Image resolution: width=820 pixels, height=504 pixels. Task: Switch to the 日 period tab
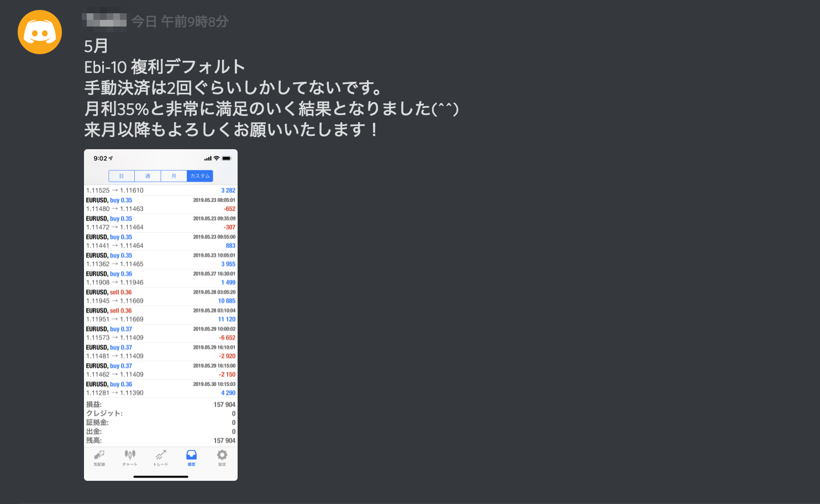(x=122, y=176)
